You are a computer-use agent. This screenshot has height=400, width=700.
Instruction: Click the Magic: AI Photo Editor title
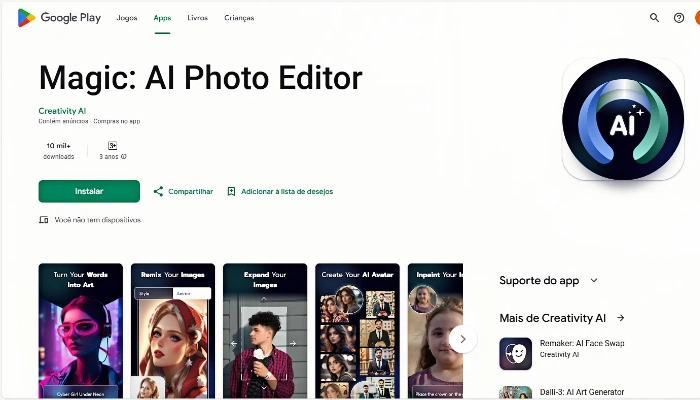[200, 78]
